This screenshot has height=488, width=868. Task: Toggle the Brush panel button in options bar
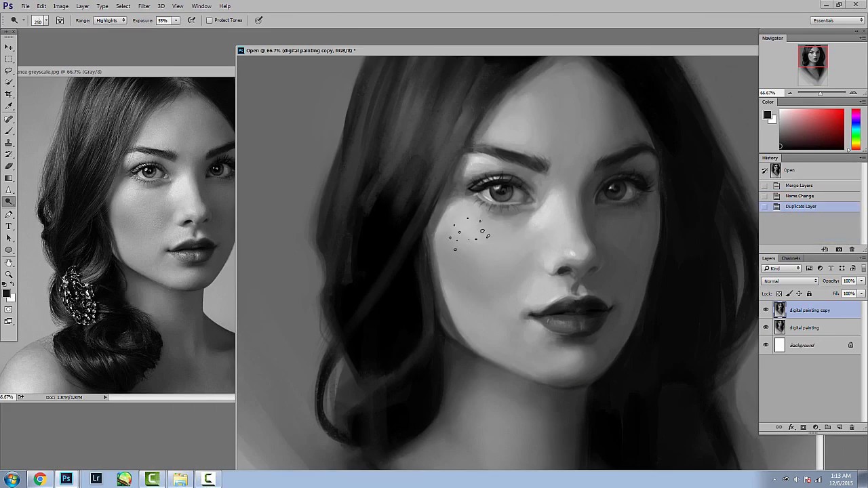60,20
